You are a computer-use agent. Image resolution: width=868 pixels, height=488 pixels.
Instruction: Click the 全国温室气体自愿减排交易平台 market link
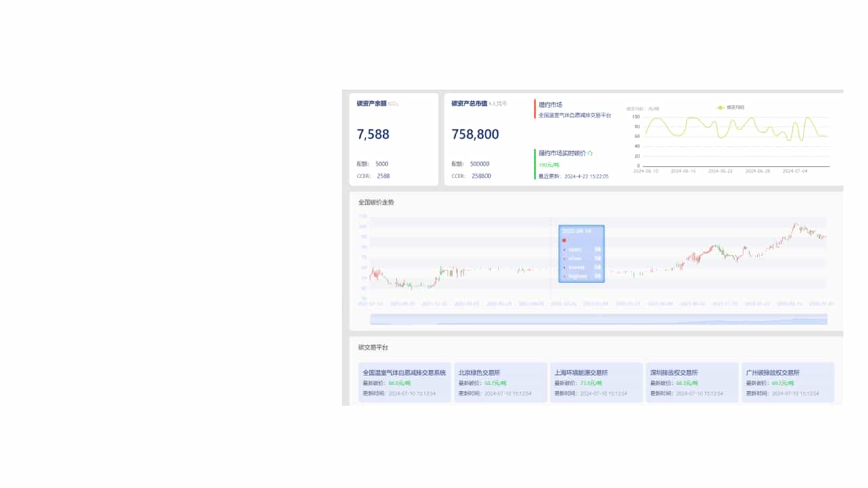coord(574,115)
